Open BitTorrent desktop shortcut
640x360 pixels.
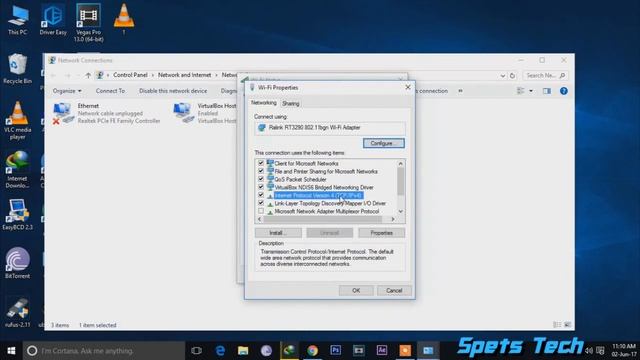point(17,264)
